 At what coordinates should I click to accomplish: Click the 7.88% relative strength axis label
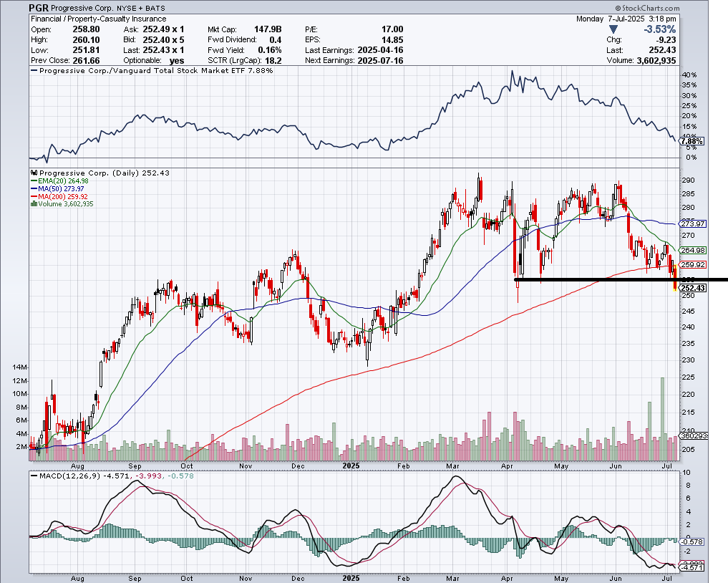click(x=691, y=141)
